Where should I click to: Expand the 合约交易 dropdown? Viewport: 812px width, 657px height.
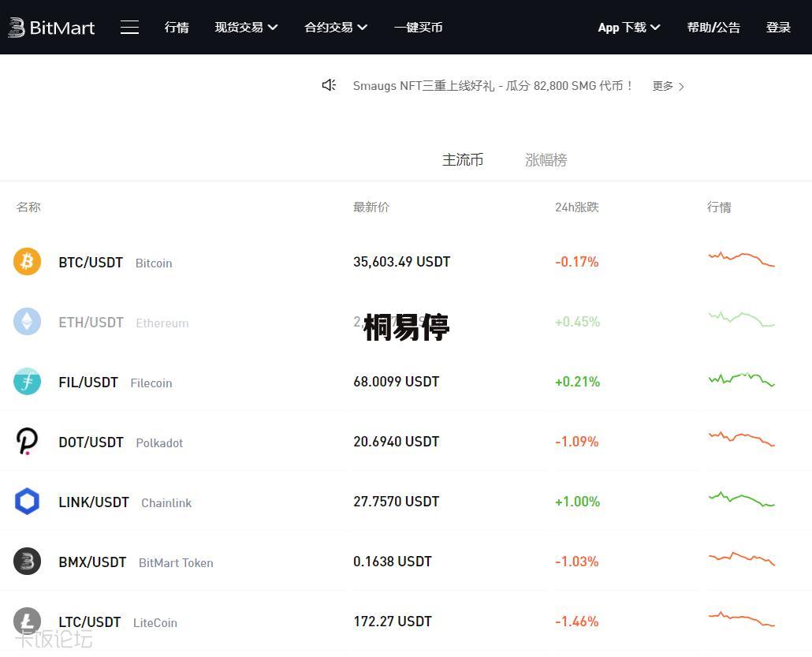click(336, 28)
